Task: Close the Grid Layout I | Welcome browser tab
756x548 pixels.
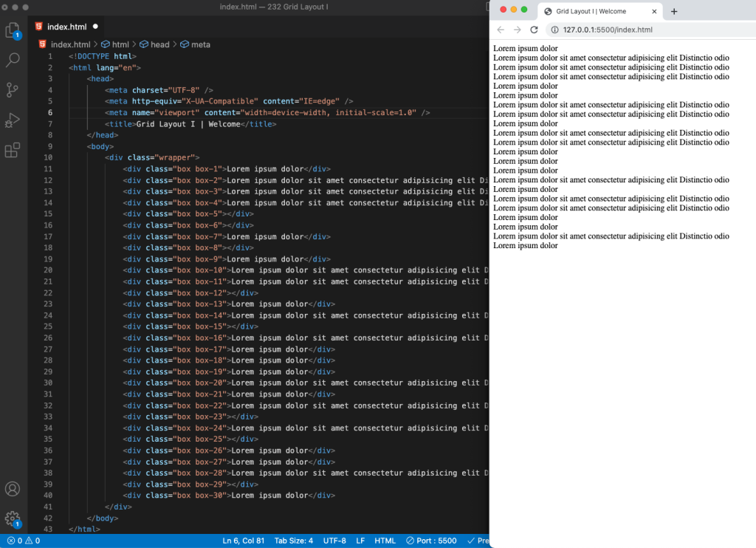Action: click(x=654, y=12)
